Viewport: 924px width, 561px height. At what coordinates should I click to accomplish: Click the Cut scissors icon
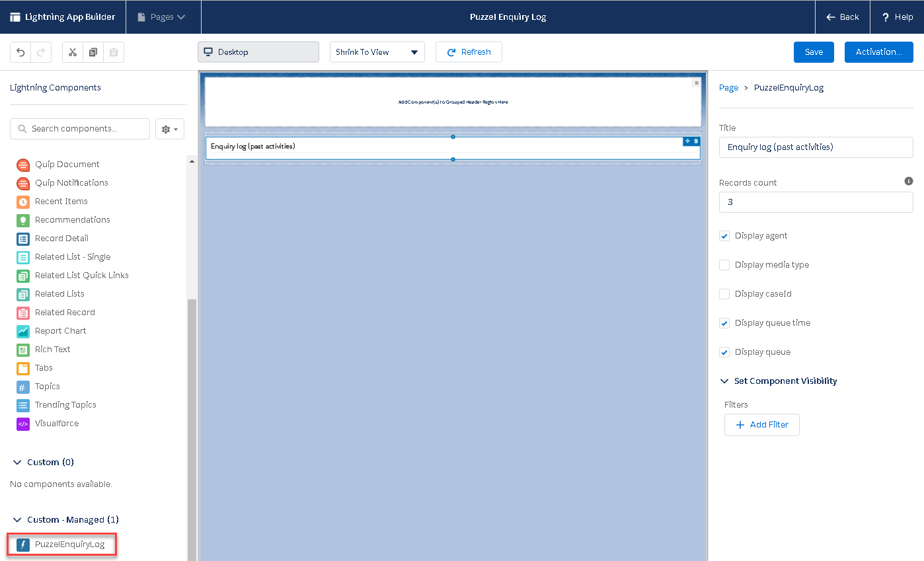pyautogui.click(x=73, y=52)
